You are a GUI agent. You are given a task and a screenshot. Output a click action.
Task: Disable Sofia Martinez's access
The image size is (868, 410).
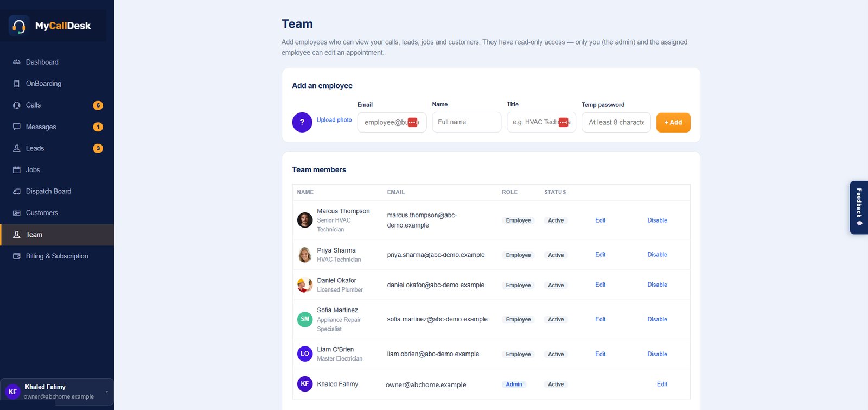tap(657, 319)
